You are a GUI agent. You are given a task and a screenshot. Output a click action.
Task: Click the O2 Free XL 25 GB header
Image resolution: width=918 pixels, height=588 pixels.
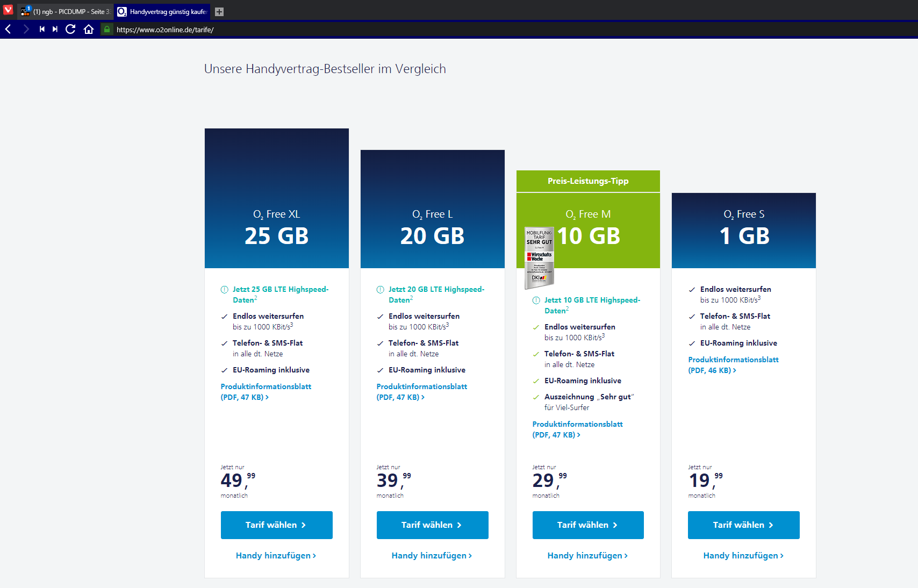click(277, 198)
